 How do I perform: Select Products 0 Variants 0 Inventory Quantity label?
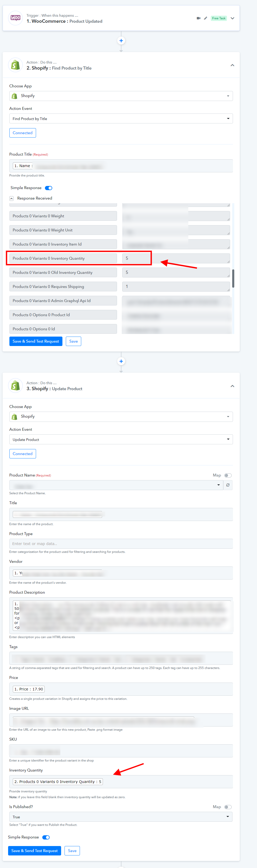63,258
